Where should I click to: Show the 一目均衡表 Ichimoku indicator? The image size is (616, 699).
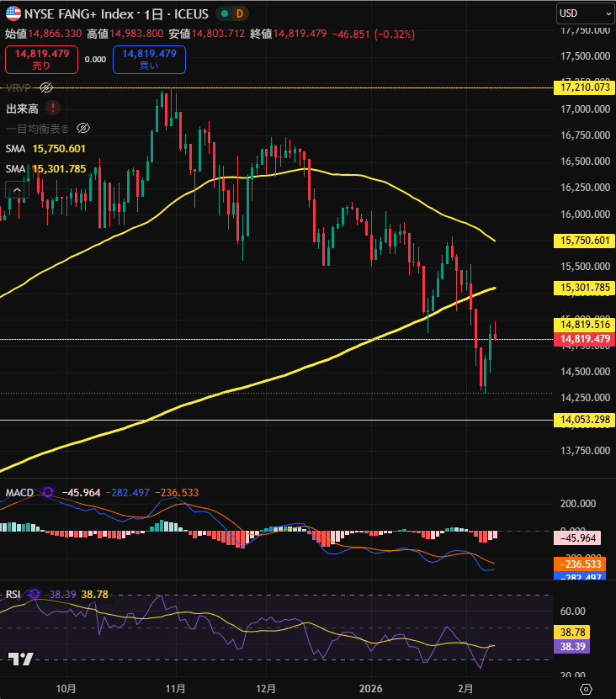82,128
